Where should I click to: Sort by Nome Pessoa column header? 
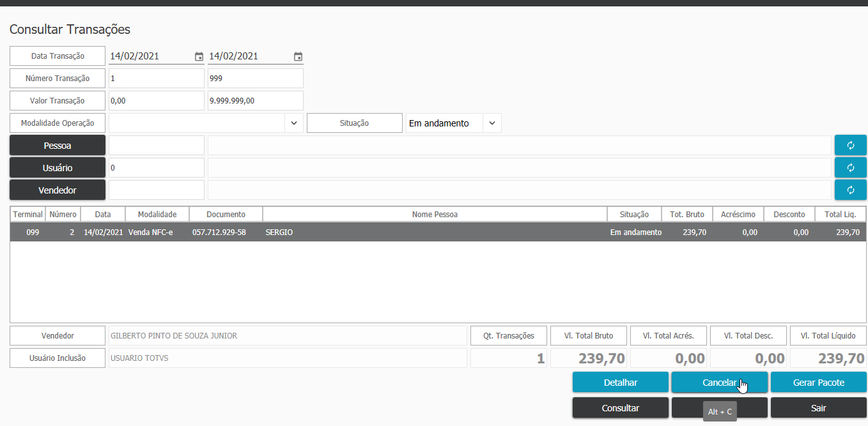pyautogui.click(x=435, y=214)
